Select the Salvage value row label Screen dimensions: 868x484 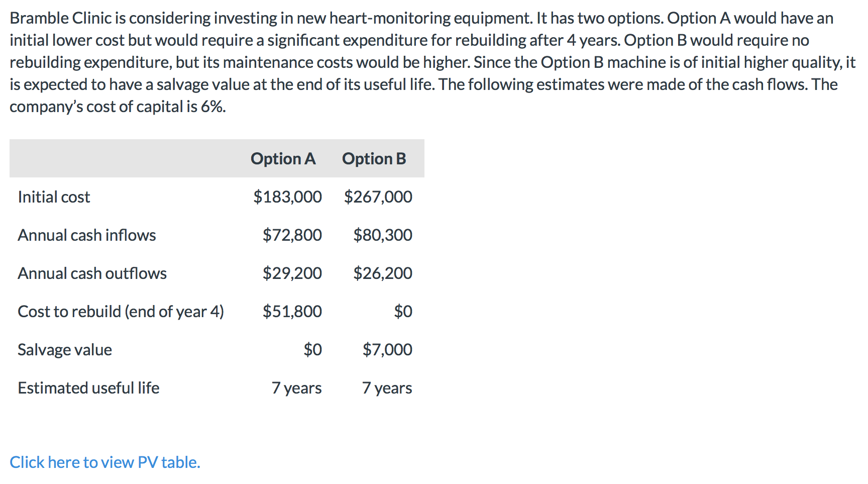65,350
